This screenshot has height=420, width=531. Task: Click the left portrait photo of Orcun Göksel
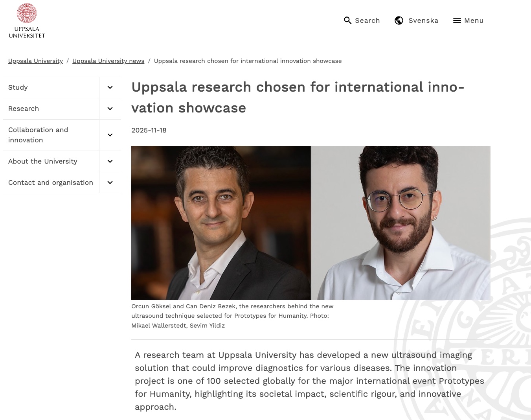coord(221,223)
